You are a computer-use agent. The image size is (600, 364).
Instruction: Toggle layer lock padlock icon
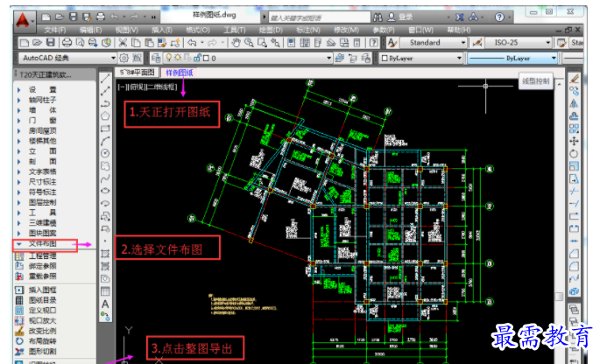coord(197,58)
